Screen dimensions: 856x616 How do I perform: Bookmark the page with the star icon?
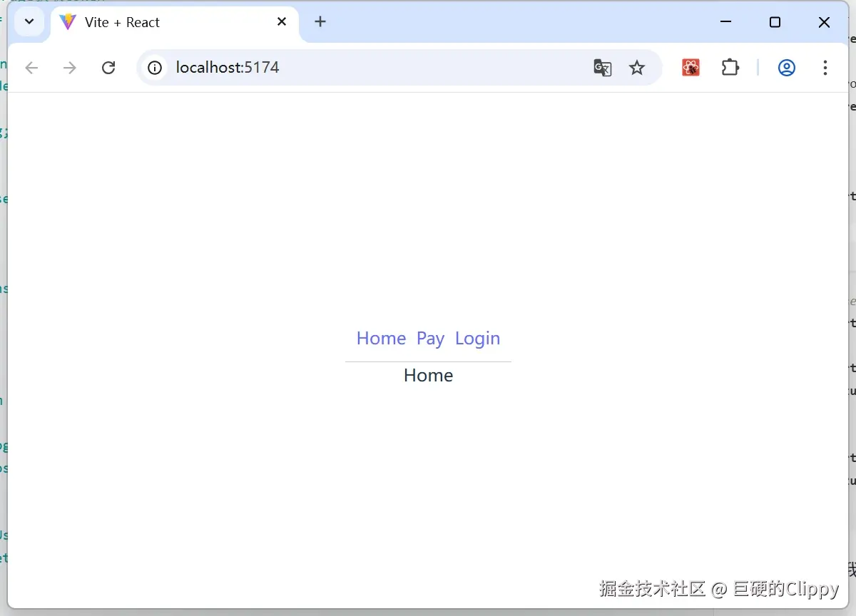coord(637,67)
